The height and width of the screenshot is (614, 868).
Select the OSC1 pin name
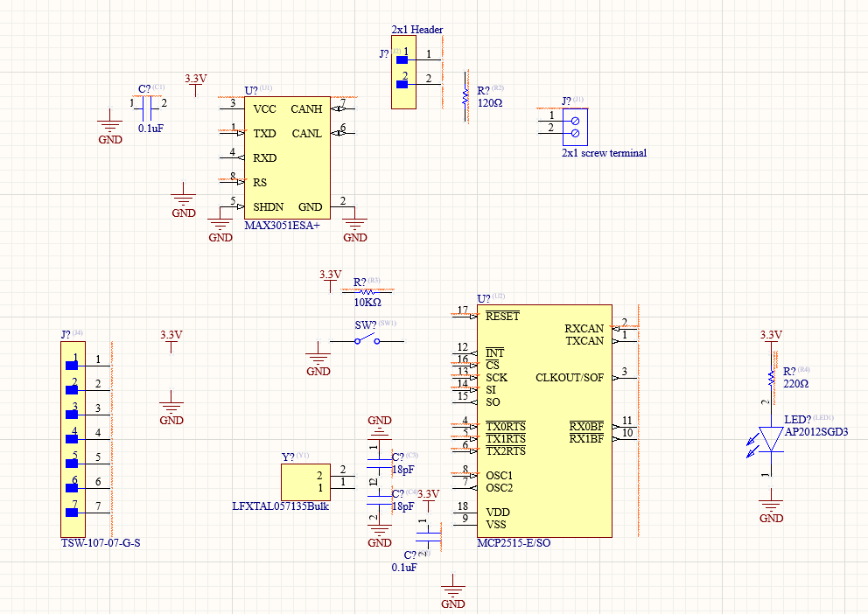(500, 476)
